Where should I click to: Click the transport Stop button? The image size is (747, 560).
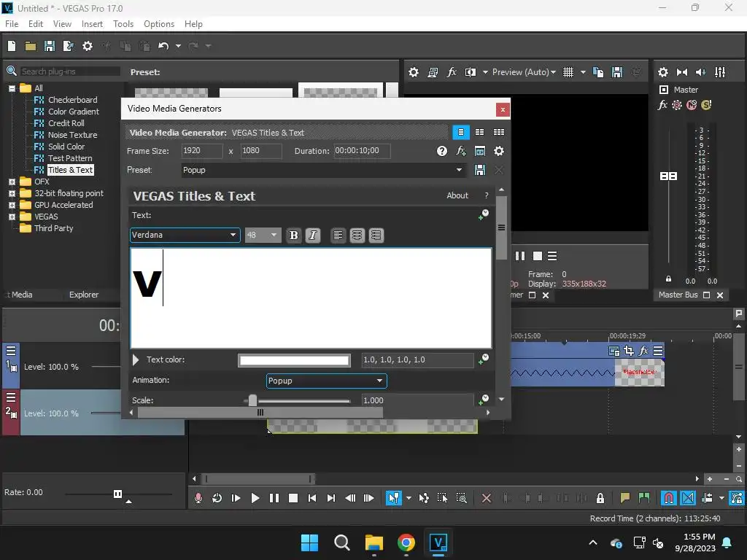(x=293, y=498)
